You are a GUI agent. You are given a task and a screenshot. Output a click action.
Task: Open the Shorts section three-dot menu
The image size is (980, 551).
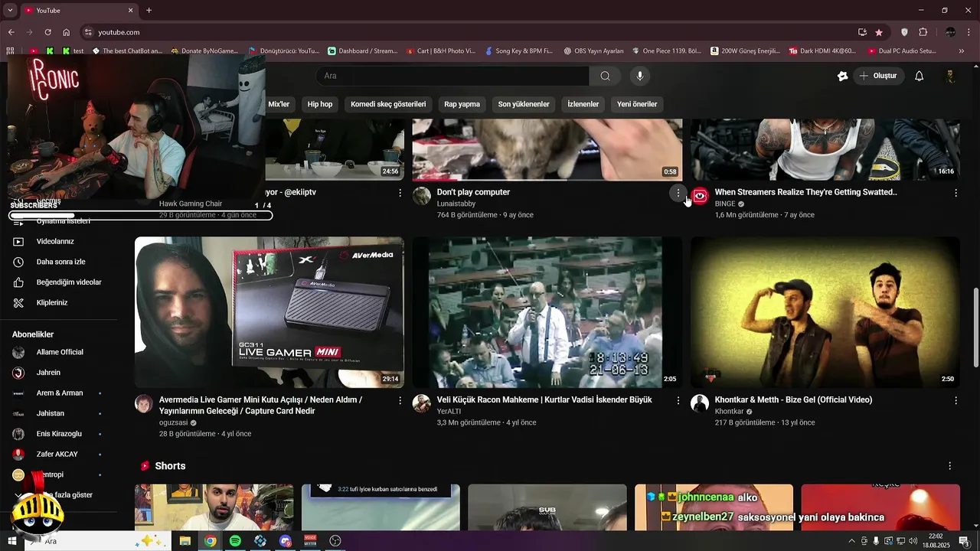[950, 466]
